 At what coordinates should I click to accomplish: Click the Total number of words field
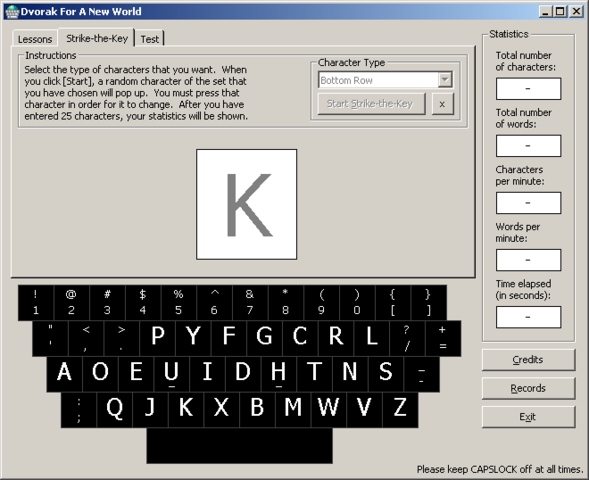[x=529, y=146]
